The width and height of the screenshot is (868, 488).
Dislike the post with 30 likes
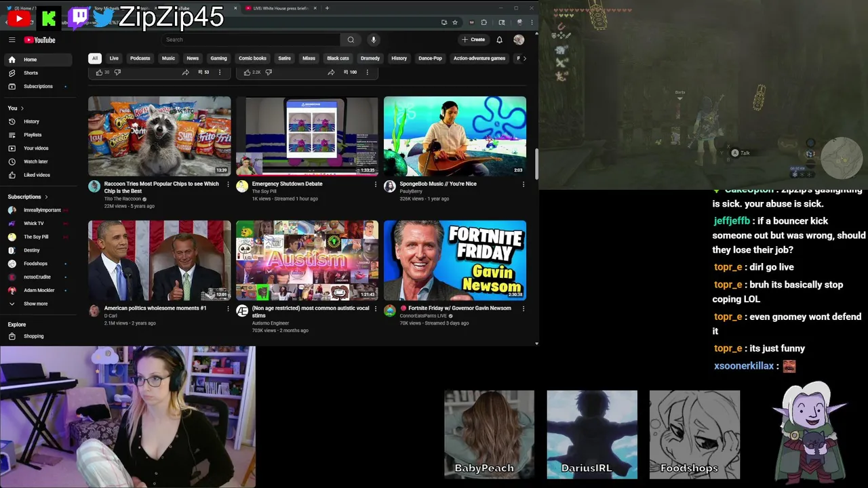pos(117,73)
